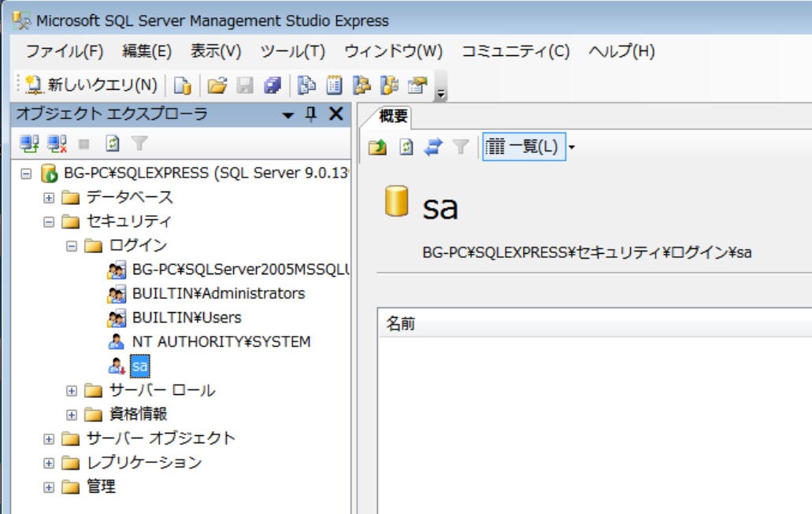
Task: Click the filter icon in summary toolbar
Action: (461, 147)
